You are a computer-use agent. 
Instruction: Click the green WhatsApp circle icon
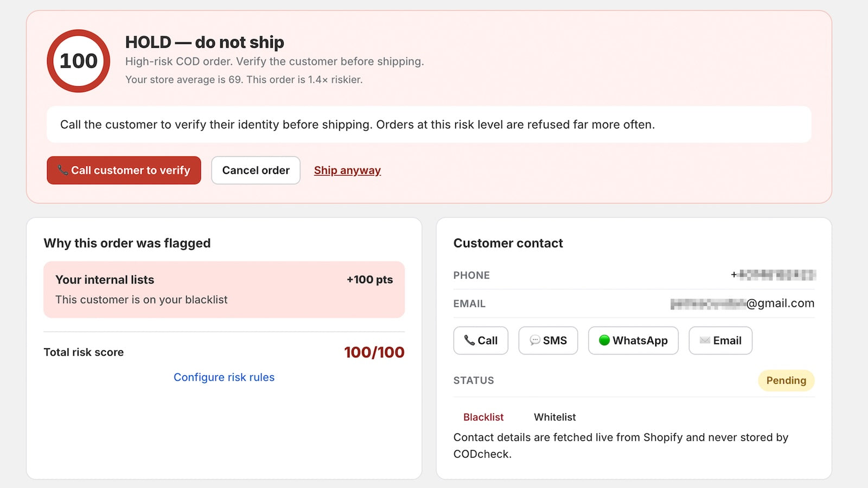click(604, 341)
